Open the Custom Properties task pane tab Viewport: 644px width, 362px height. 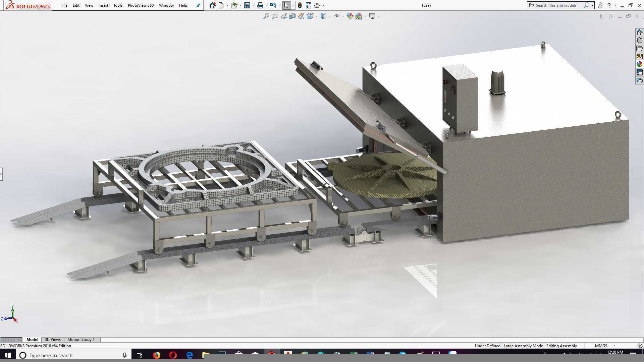click(639, 72)
